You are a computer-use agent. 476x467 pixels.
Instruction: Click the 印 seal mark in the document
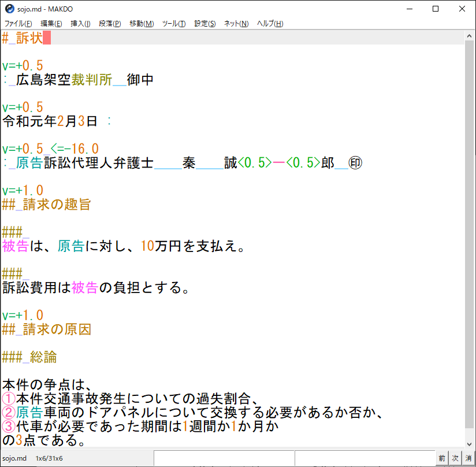pyautogui.click(x=356, y=162)
